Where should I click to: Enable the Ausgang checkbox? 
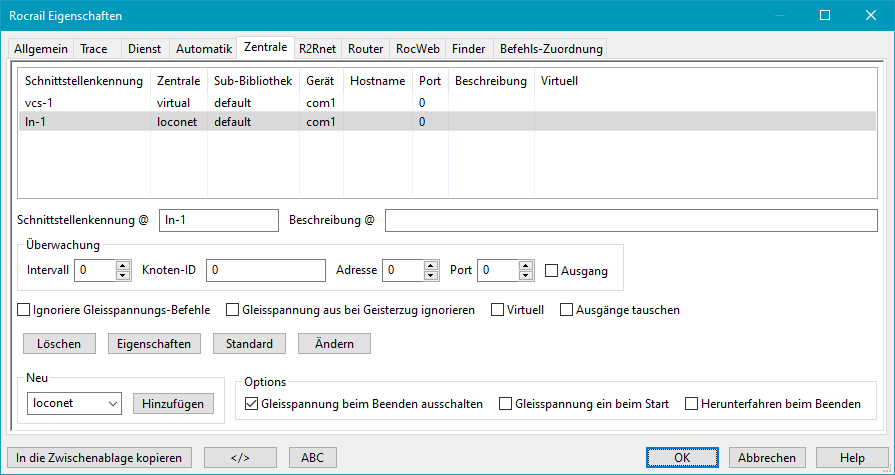click(x=552, y=270)
